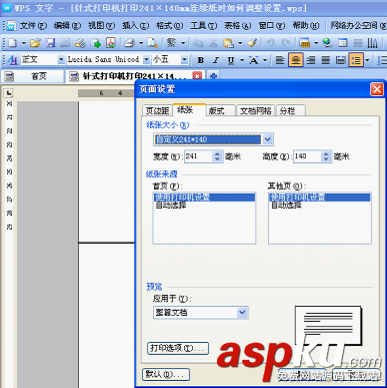Toggle Underline formatting
Image resolution: width=387 pixels, height=388 pixels.
[x=231, y=60]
